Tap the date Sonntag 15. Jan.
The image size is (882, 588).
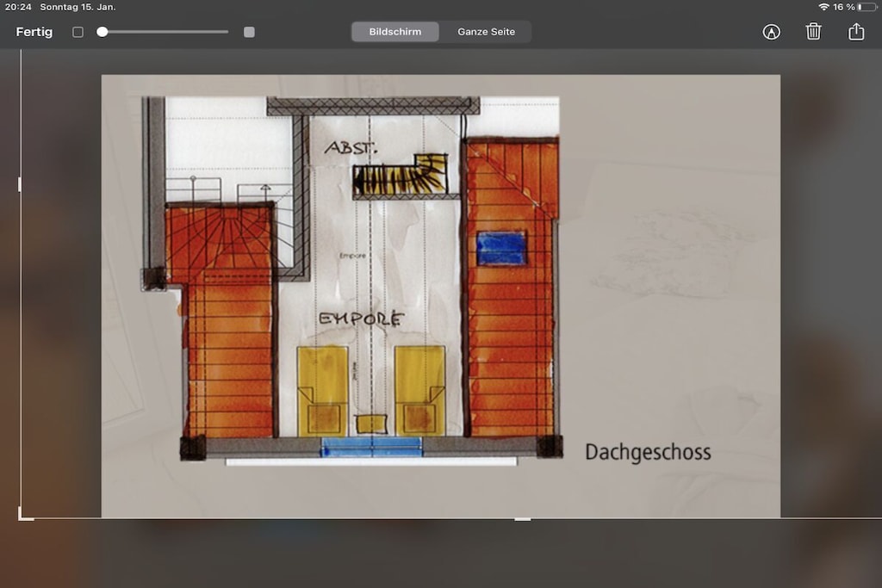[x=78, y=7]
